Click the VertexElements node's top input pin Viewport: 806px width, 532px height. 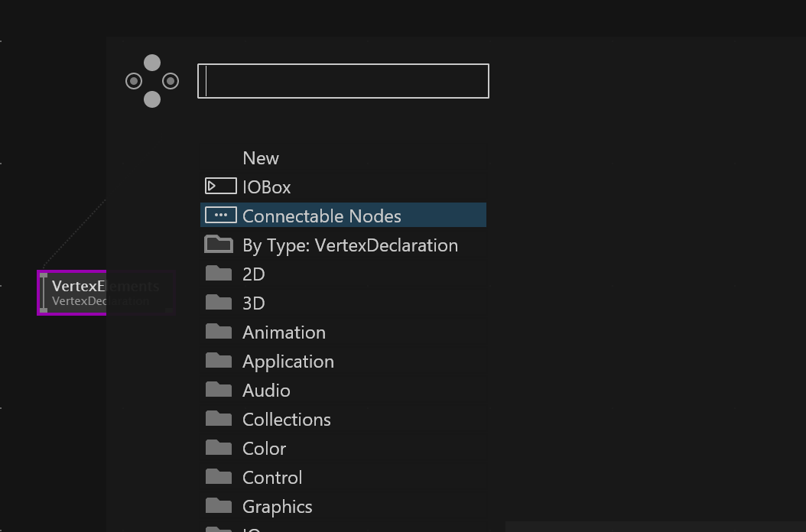click(x=44, y=275)
